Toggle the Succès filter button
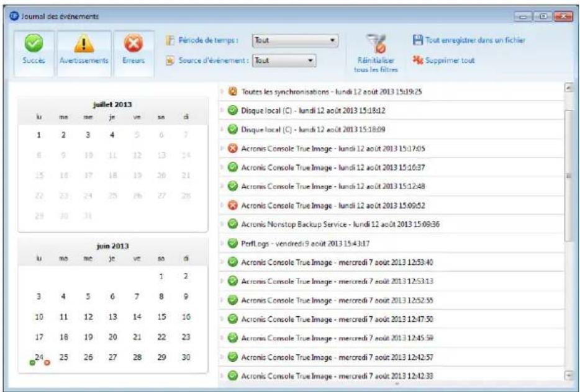Screen dimensions: 580x392 point(34,53)
